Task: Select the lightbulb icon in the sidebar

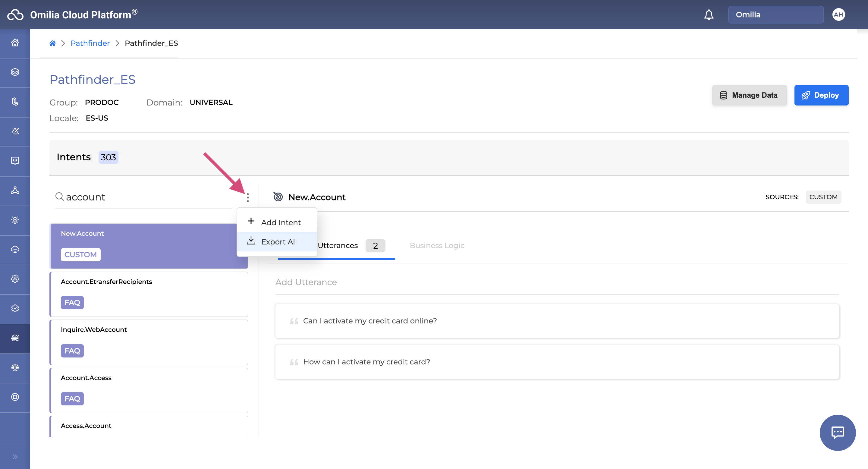Action: [x=15, y=220]
